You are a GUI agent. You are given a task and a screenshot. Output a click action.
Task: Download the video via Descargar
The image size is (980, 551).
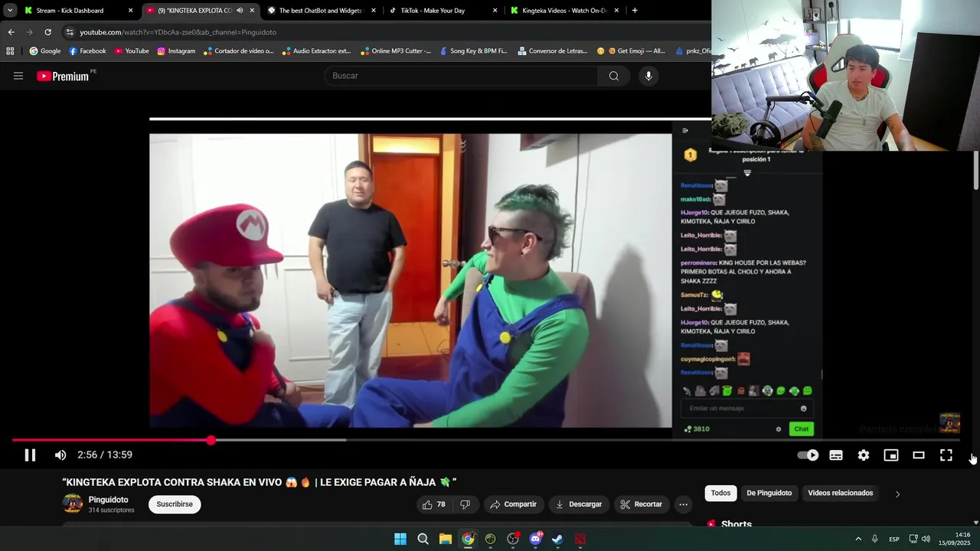point(579,504)
